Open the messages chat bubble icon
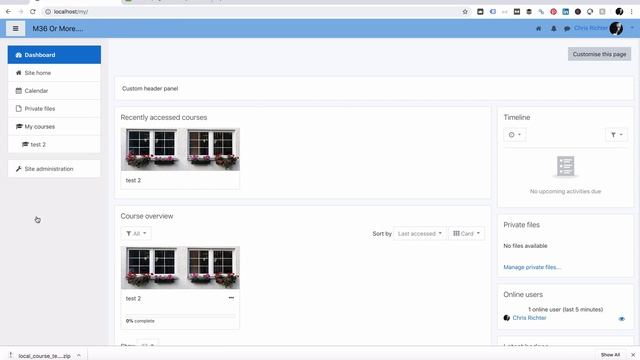The image size is (640, 360). coord(567,29)
